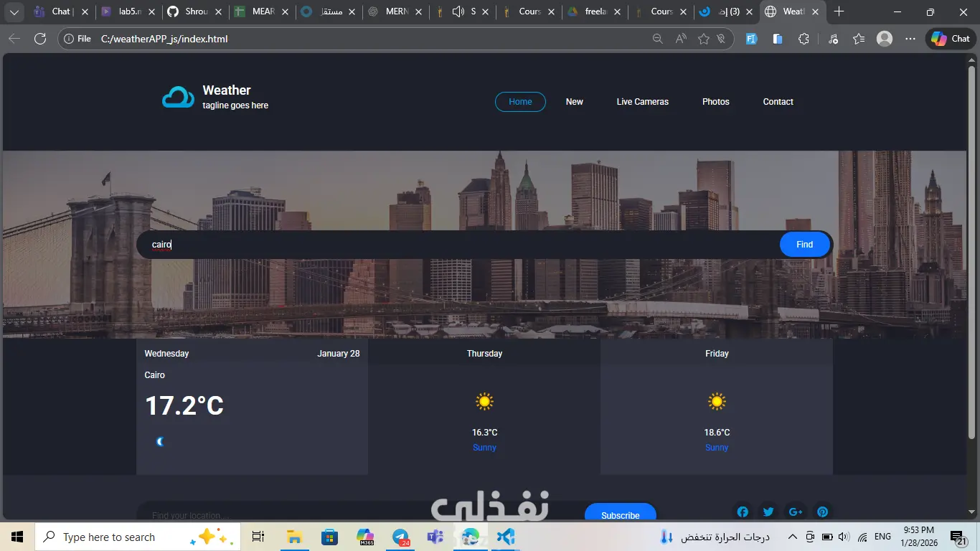Click the browser address bar URL
980x551 pixels.
[164, 39]
